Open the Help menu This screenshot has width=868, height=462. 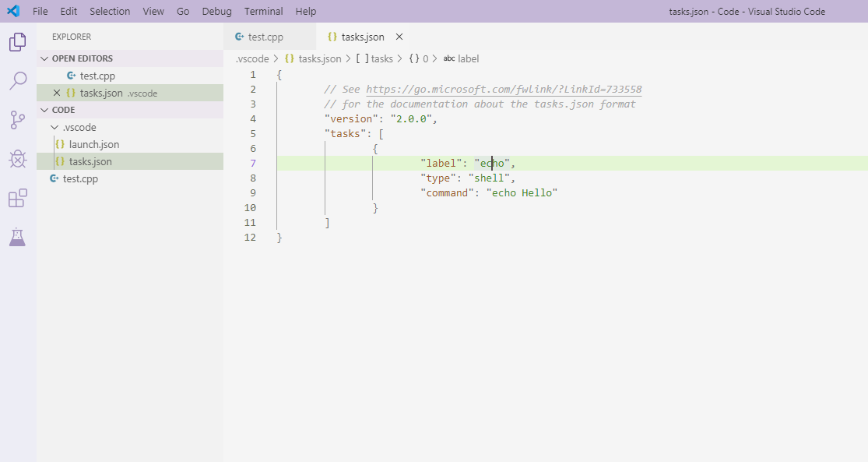(x=306, y=11)
